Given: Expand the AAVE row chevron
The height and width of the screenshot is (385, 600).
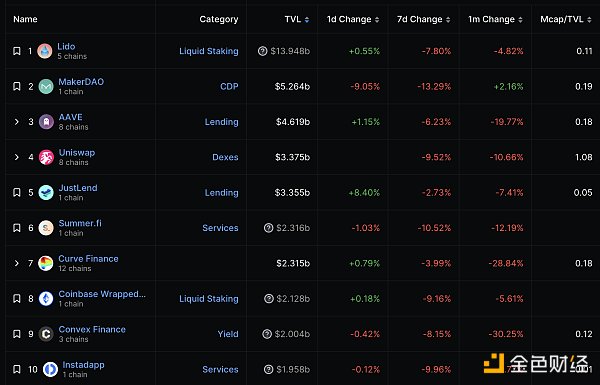Looking at the screenshot, I should point(16,122).
